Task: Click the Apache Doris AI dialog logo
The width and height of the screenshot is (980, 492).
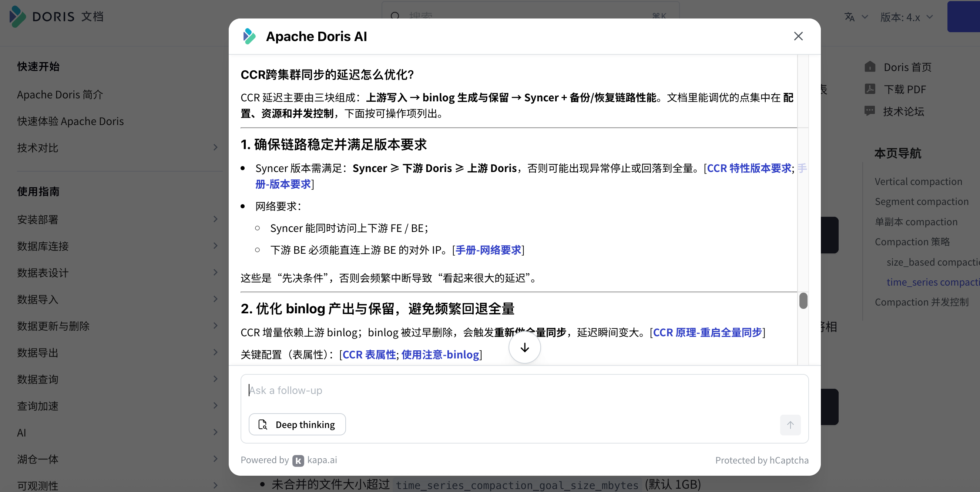Action: point(249,36)
